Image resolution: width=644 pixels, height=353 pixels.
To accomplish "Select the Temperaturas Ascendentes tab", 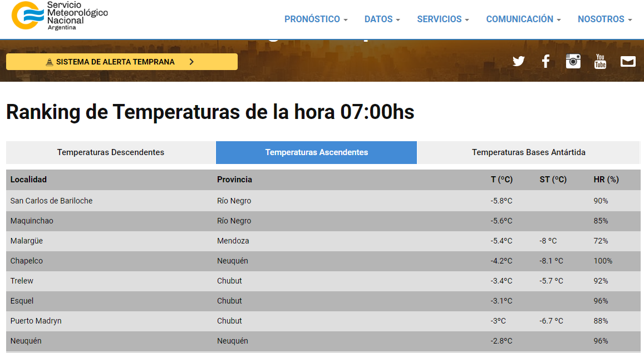I will (316, 152).
